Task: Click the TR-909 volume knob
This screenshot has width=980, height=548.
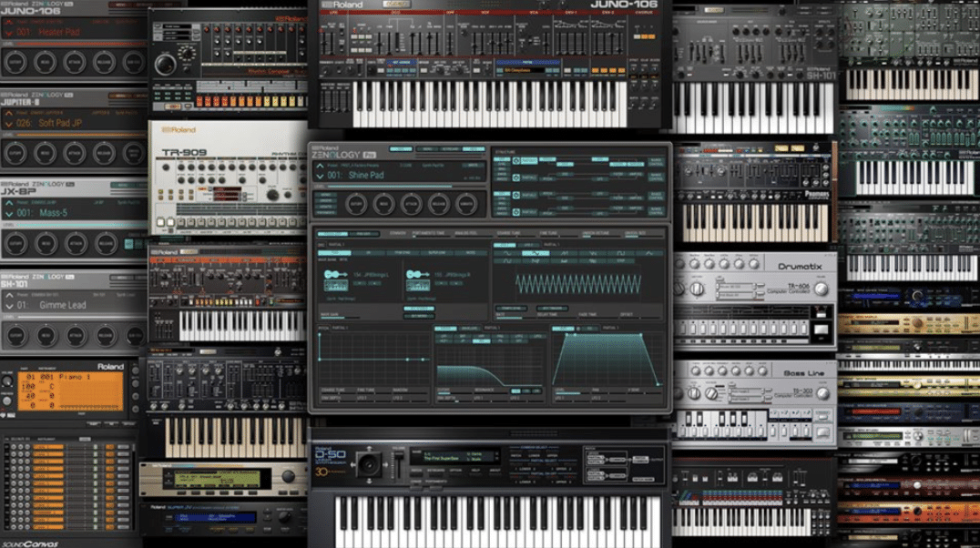Action: 272,195
